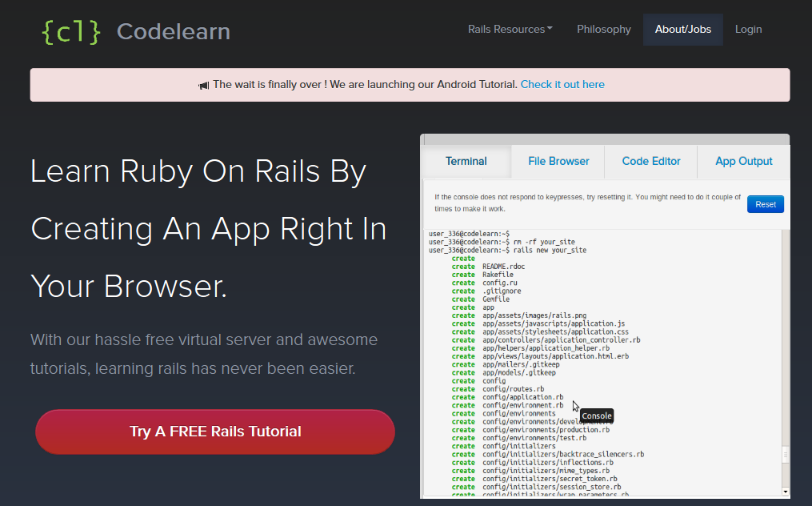Click config/initializers/mime_types.rb in terminal output
This screenshot has height=506, width=812.
click(546, 471)
